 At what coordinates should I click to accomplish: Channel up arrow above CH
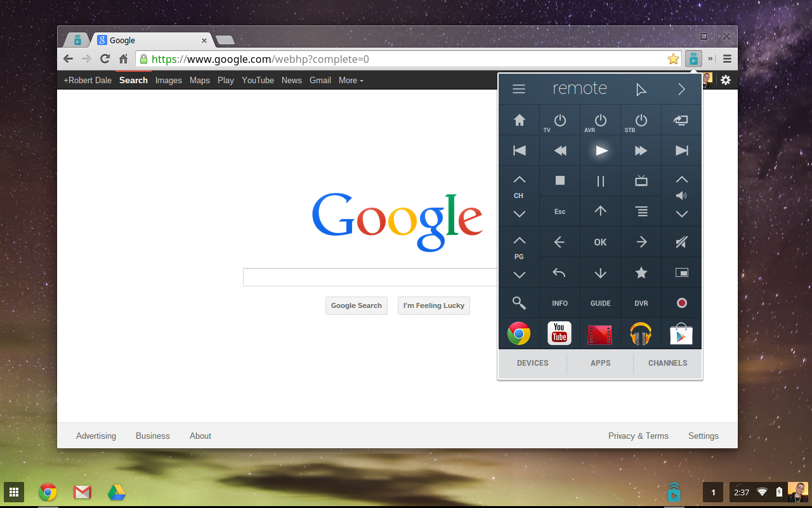519,180
